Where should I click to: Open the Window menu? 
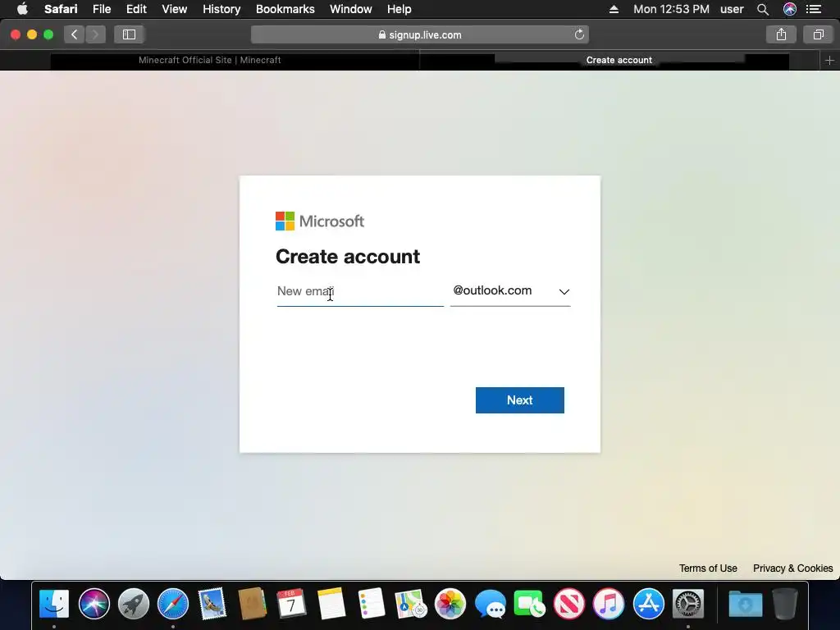[x=351, y=9]
